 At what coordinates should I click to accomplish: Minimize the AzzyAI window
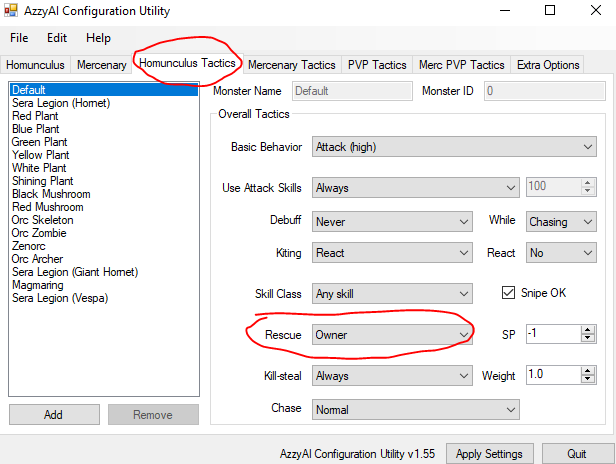point(505,11)
